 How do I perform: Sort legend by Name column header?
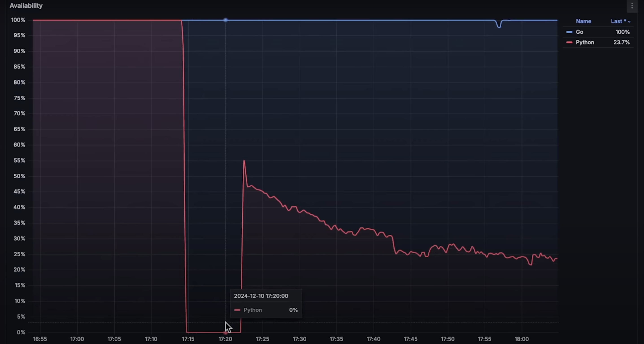(x=583, y=21)
